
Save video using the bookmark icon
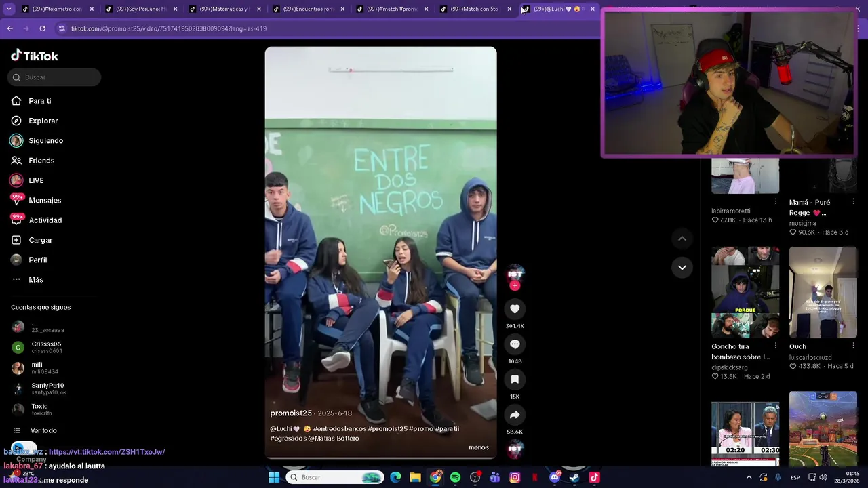(515, 380)
